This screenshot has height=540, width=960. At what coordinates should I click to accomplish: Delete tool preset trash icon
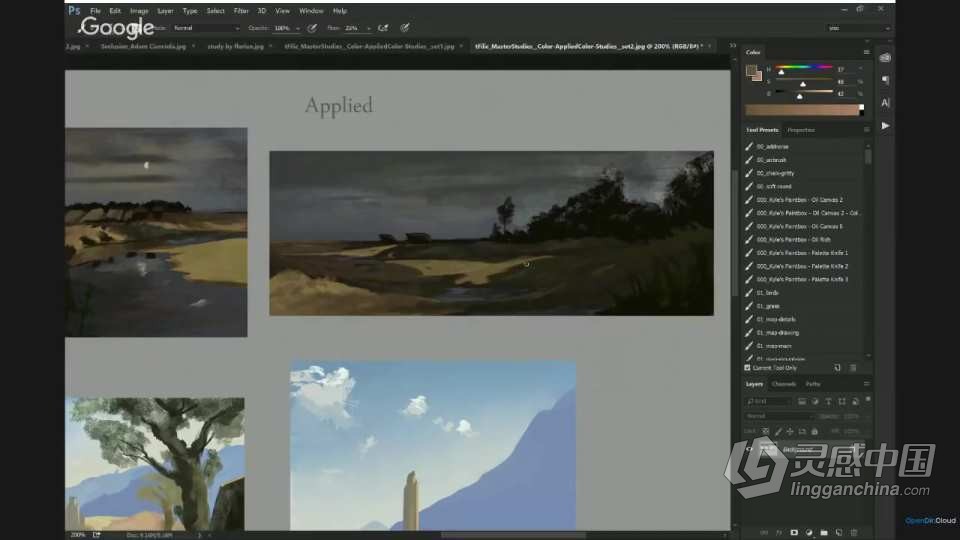(853, 368)
